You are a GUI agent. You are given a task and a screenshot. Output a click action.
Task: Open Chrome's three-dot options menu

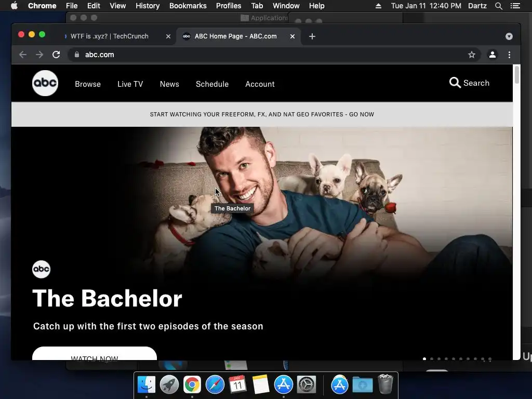pyautogui.click(x=509, y=55)
